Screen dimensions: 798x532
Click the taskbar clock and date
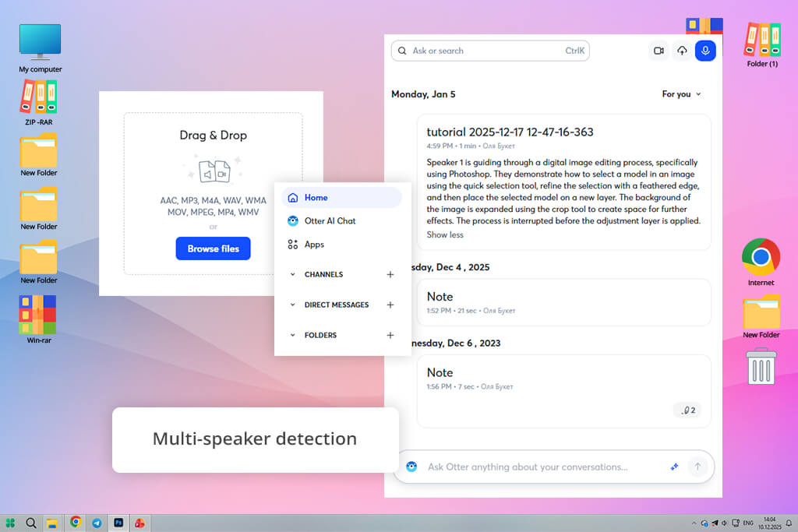[x=769, y=523]
